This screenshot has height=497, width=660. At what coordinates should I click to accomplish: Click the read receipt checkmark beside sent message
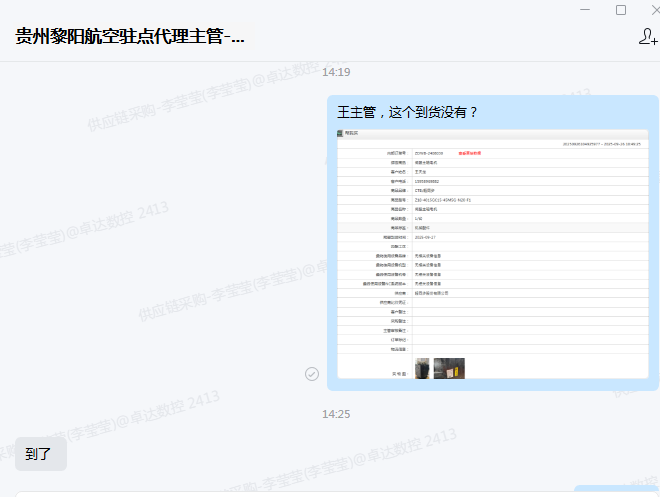click(312, 373)
